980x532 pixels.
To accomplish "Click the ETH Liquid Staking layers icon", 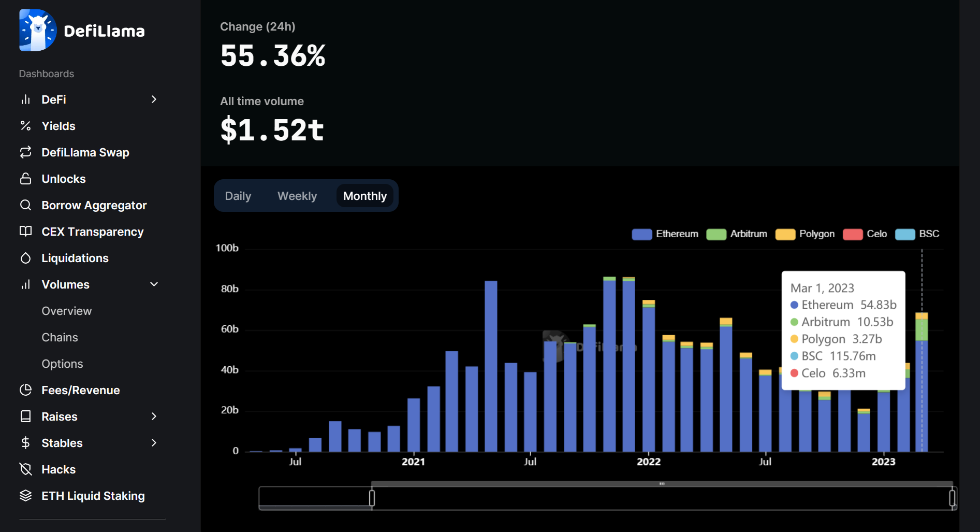I will [x=25, y=496].
